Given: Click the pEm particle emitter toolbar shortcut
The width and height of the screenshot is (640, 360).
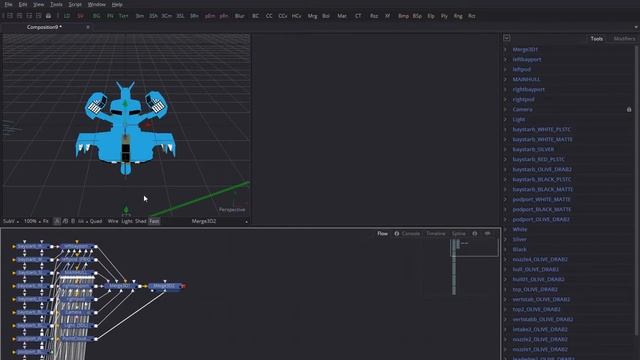Looking at the screenshot, I should (x=210, y=16).
